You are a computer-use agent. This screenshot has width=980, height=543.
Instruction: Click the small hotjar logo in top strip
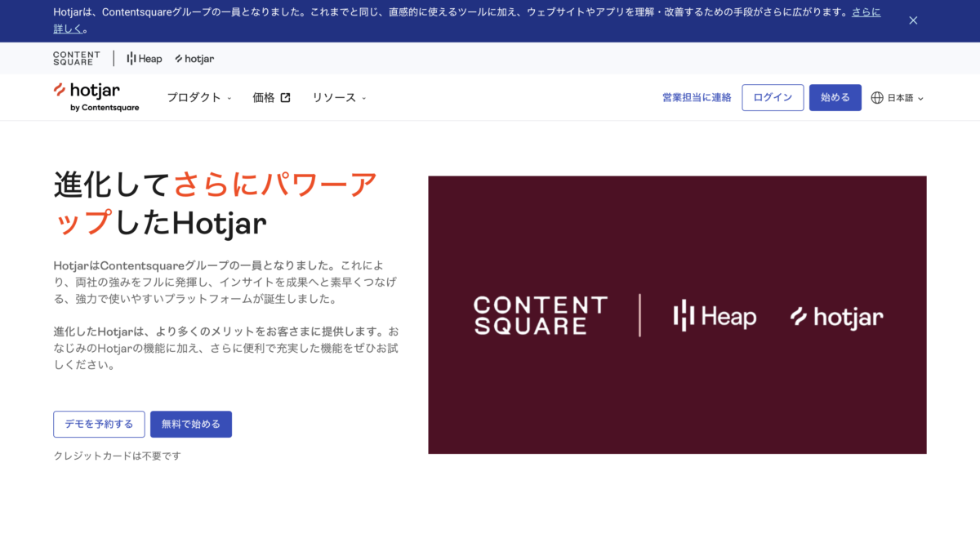pyautogui.click(x=194, y=59)
